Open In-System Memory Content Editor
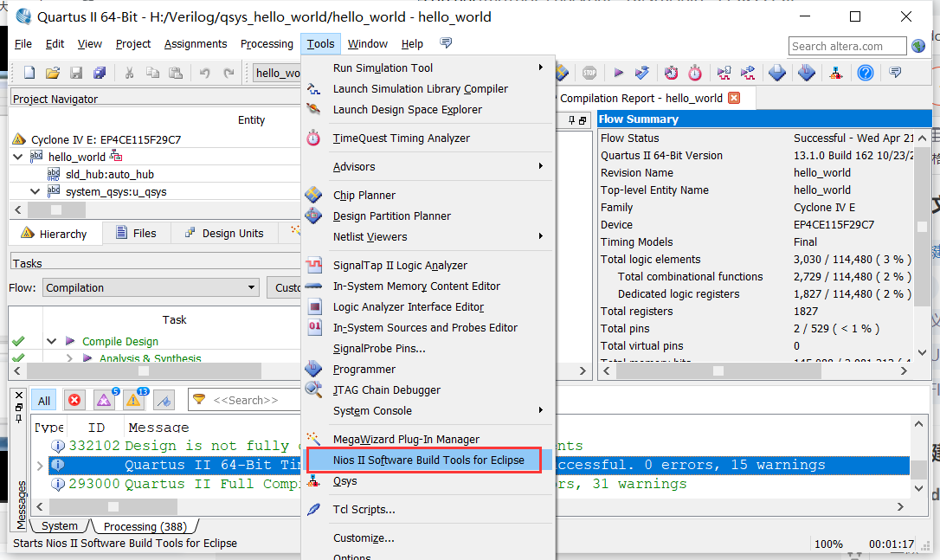 coord(416,286)
